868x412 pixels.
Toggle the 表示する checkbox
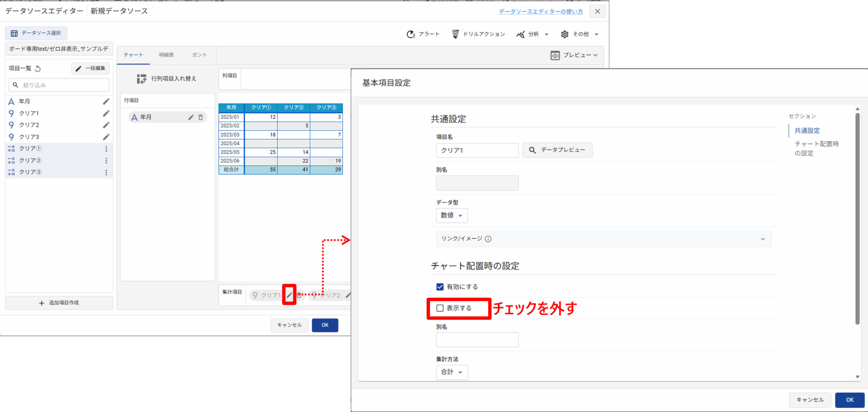coord(440,308)
